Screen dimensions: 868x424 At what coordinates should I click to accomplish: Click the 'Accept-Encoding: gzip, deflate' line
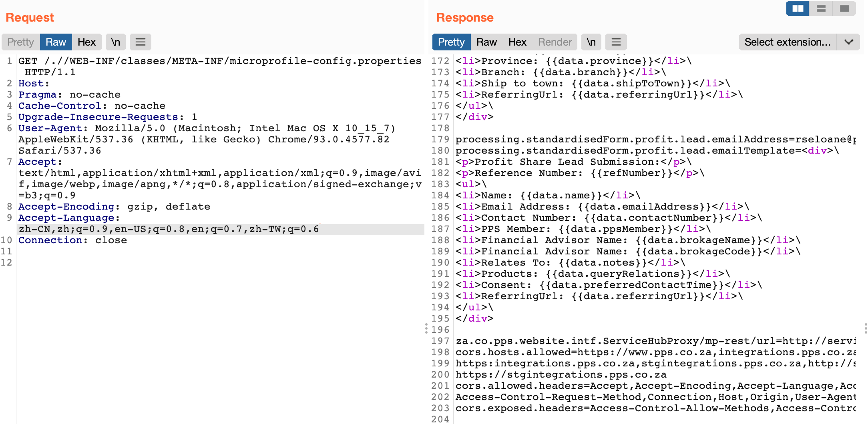coord(114,206)
